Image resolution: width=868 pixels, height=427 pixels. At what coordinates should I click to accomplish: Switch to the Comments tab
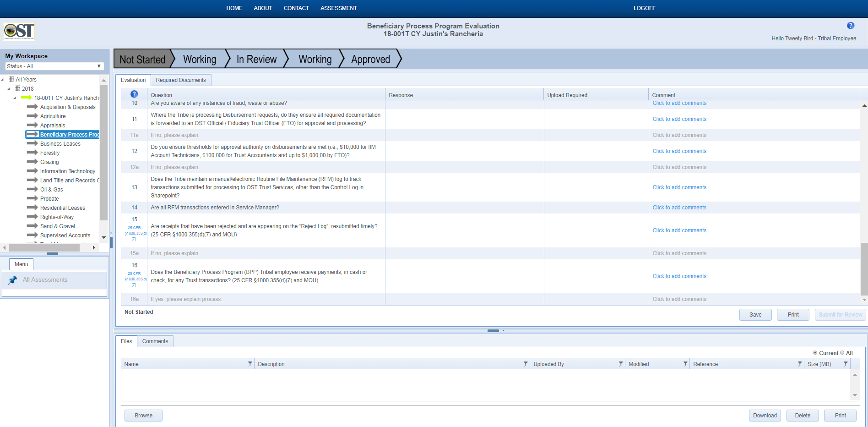pyautogui.click(x=155, y=341)
